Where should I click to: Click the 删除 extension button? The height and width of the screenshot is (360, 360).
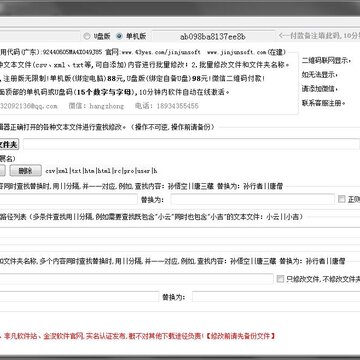26,171
